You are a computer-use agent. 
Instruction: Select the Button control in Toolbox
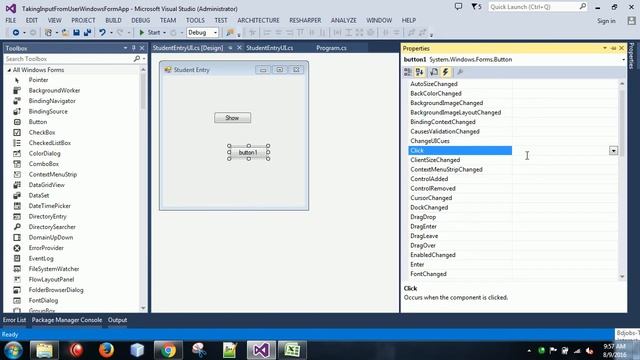pos(38,122)
